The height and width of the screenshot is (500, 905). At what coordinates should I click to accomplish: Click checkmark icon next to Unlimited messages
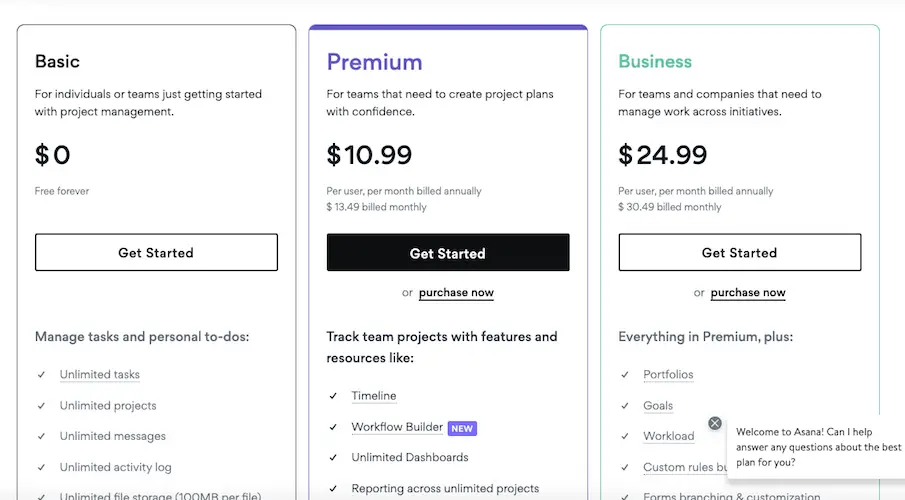[41, 437]
